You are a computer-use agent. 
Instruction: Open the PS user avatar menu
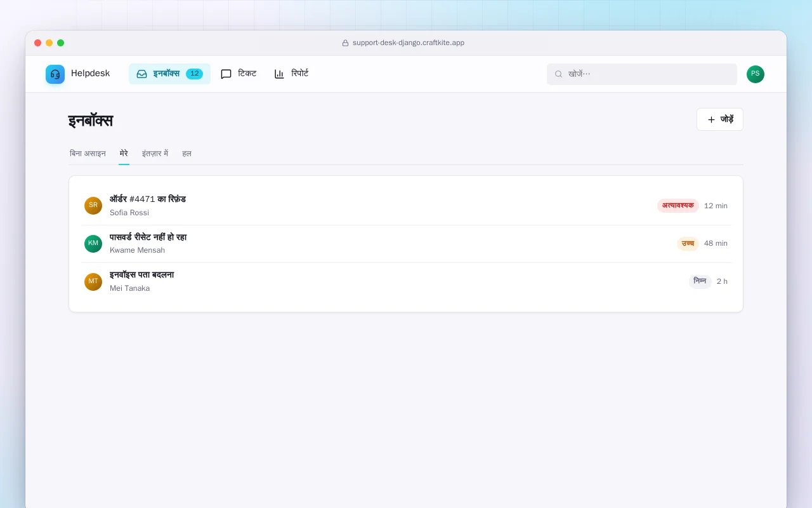click(756, 74)
